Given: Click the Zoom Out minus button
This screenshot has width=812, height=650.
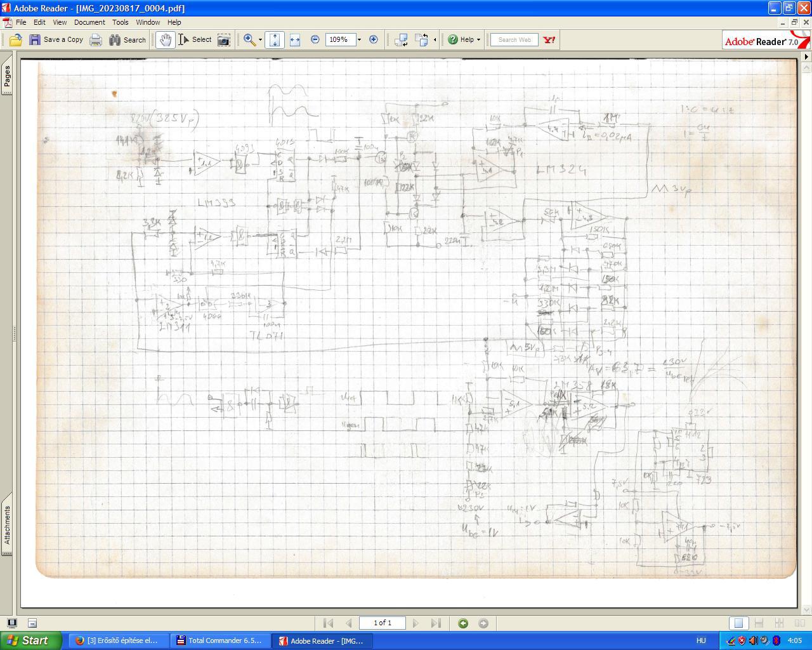Looking at the screenshot, I should pyautogui.click(x=315, y=39).
